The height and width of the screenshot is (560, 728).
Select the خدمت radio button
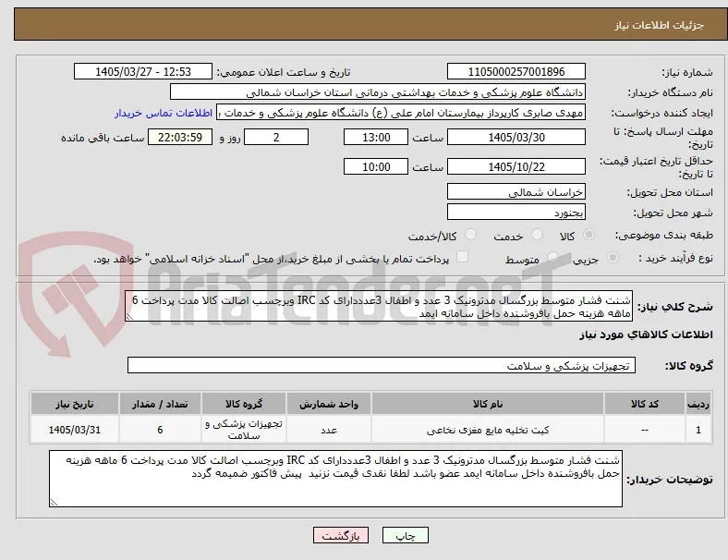[x=537, y=235]
